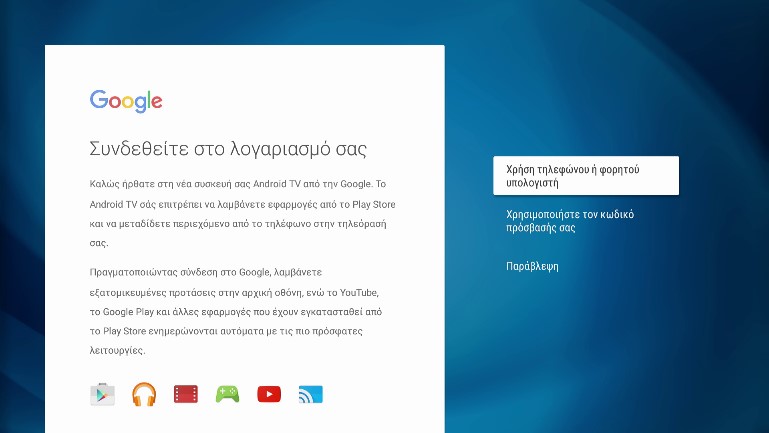Screen dimensions: 769x433
Task: Click the Google logo
Action: [126, 102]
